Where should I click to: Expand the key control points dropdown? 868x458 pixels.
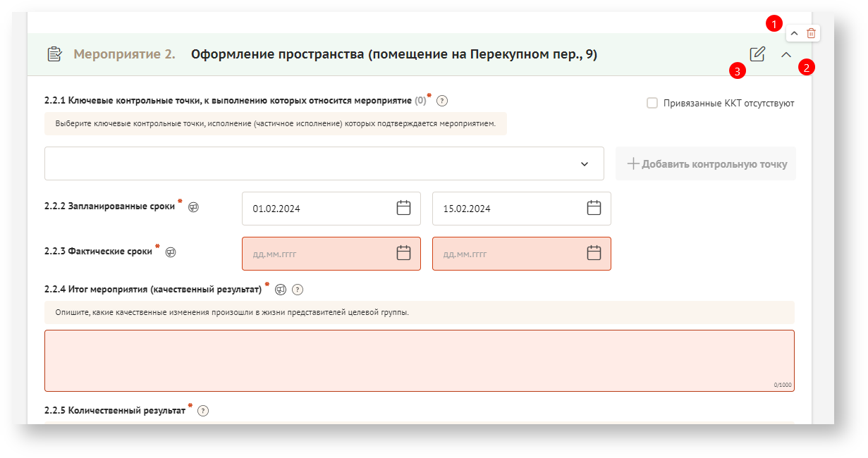[584, 164]
